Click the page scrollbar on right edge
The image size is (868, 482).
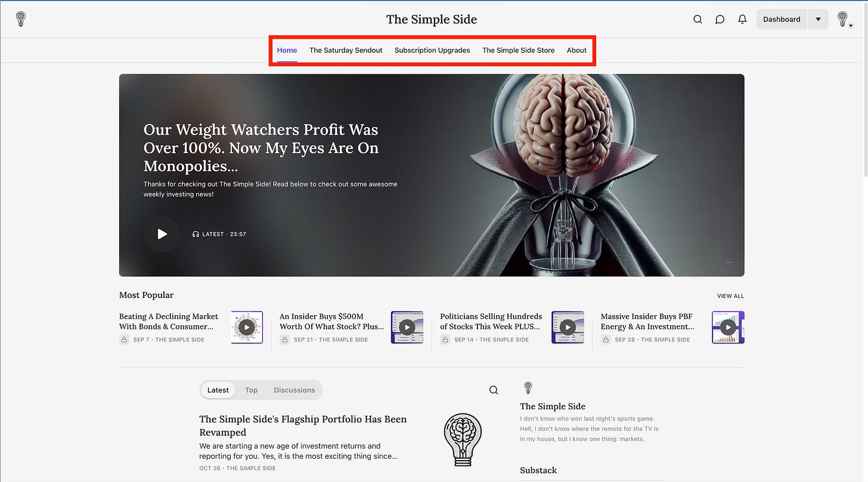864,89
